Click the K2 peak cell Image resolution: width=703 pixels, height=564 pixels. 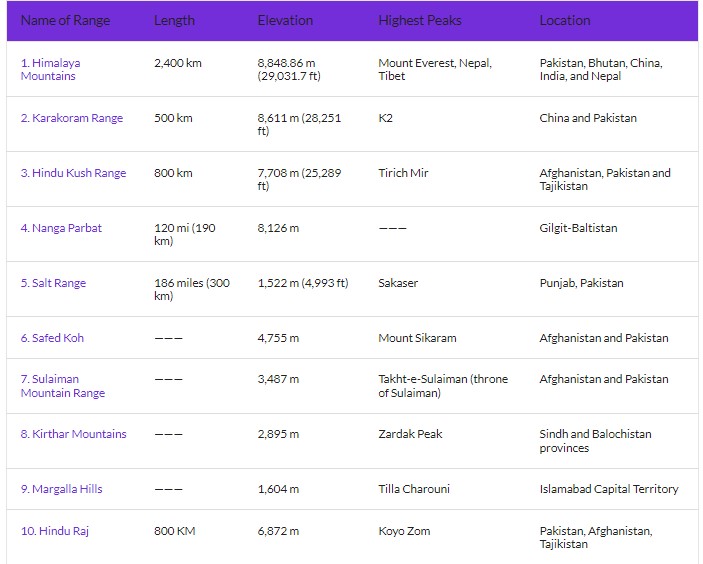pos(386,118)
